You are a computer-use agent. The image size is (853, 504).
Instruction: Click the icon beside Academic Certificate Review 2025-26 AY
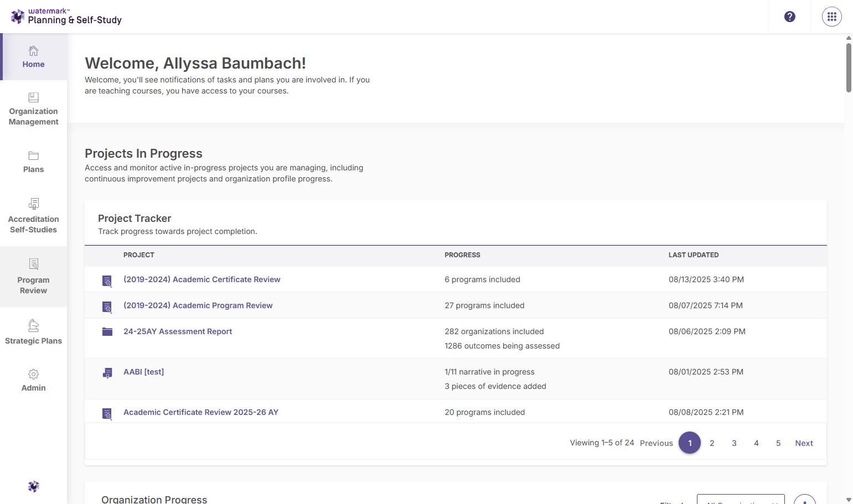click(x=107, y=414)
